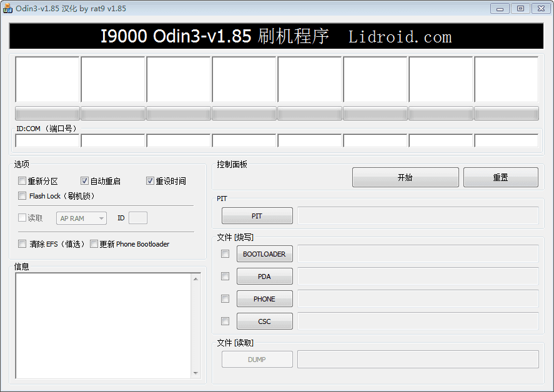Click the first device status box
This screenshot has width=554, height=392.
[x=47, y=79]
